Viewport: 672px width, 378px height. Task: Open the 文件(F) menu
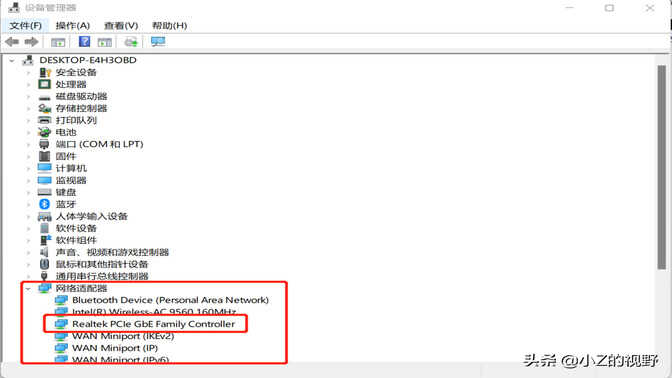(26, 26)
